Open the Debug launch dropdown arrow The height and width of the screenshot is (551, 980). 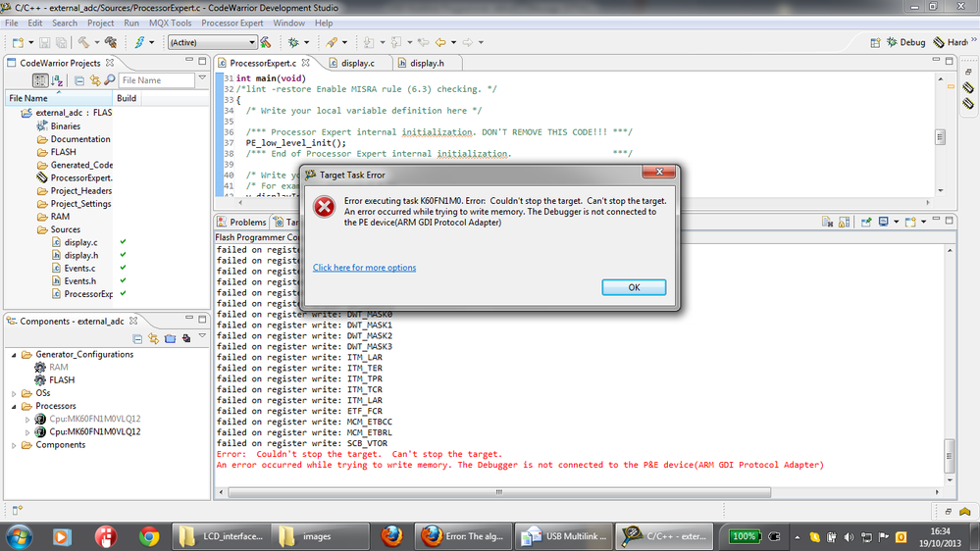click(307, 42)
